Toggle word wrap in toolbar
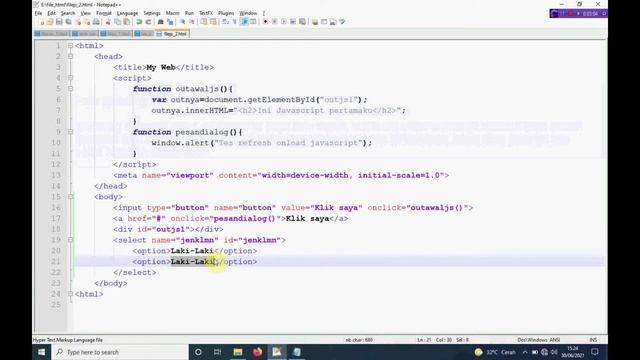Screen dimensions: 640x360 click(x=225, y=22)
